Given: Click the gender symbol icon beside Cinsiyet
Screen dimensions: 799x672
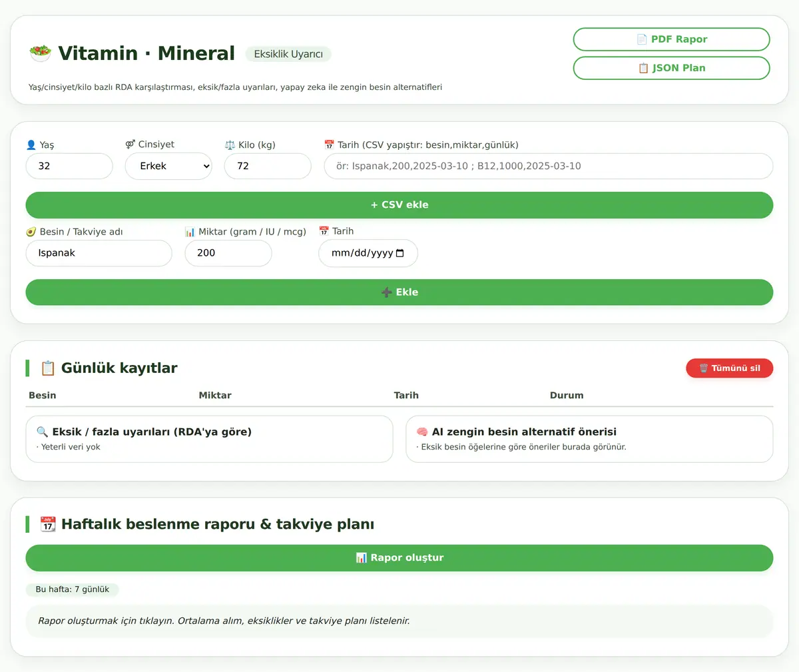Looking at the screenshot, I should 130,144.
